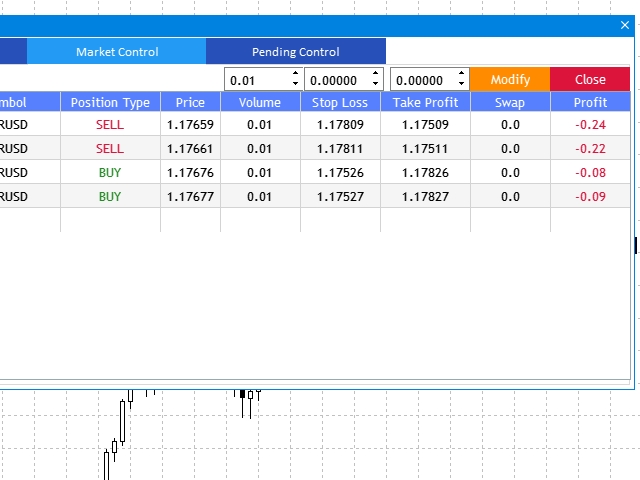The width and height of the screenshot is (640, 480).
Task: Increase the stop loss spinner up arrow
Action: click(x=375, y=73)
